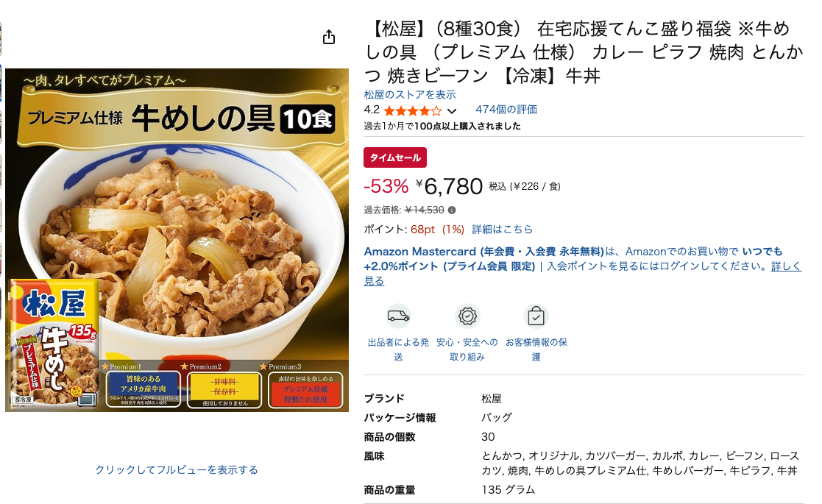Click 出品者による発送 link
The height and width of the screenshot is (504, 822).
click(x=398, y=349)
